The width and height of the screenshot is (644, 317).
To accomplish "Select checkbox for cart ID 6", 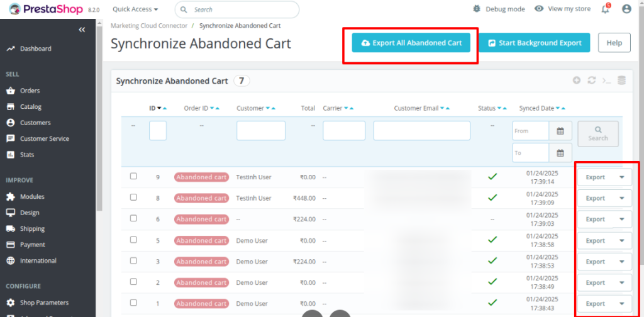I will pyautogui.click(x=133, y=218).
